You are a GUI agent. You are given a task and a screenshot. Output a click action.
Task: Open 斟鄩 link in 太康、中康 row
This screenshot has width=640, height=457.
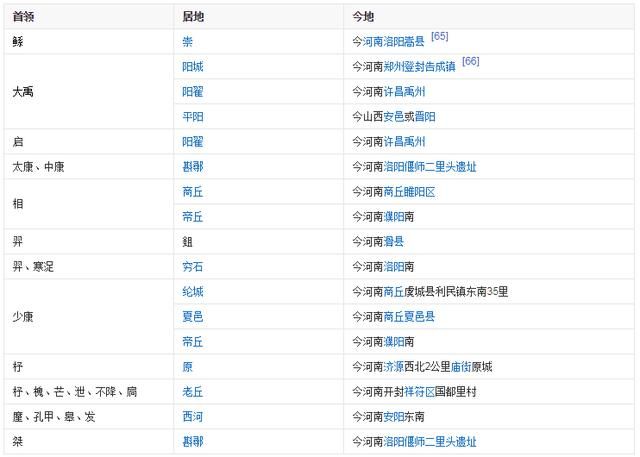click(193, 166)
